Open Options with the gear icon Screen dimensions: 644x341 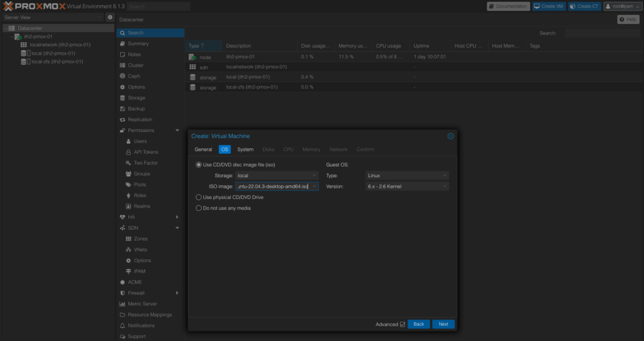[150, 87]
